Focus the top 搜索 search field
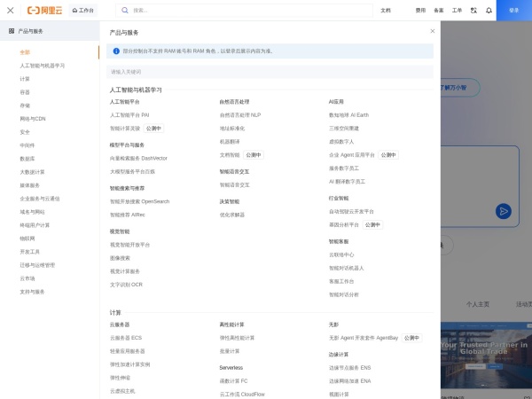The image size is (532, 399). [x=245, y=10]
